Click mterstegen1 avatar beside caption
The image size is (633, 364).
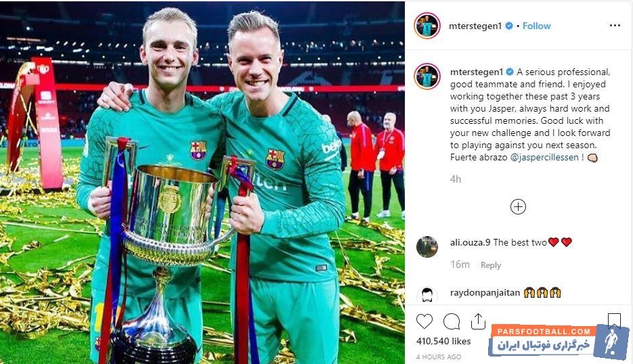pos(427,76)
